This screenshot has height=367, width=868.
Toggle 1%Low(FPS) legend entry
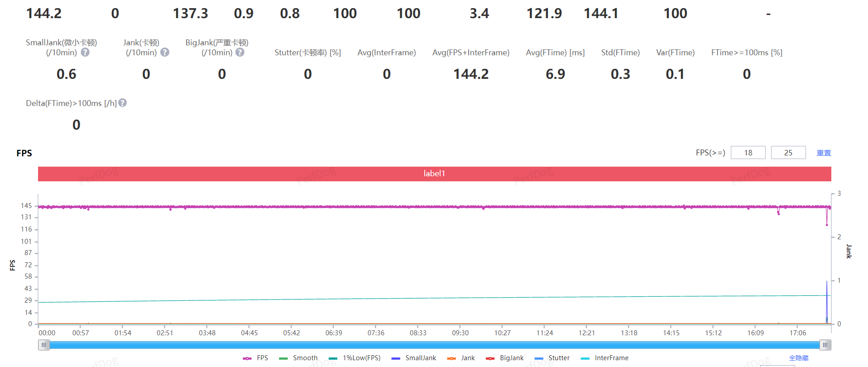355,358
